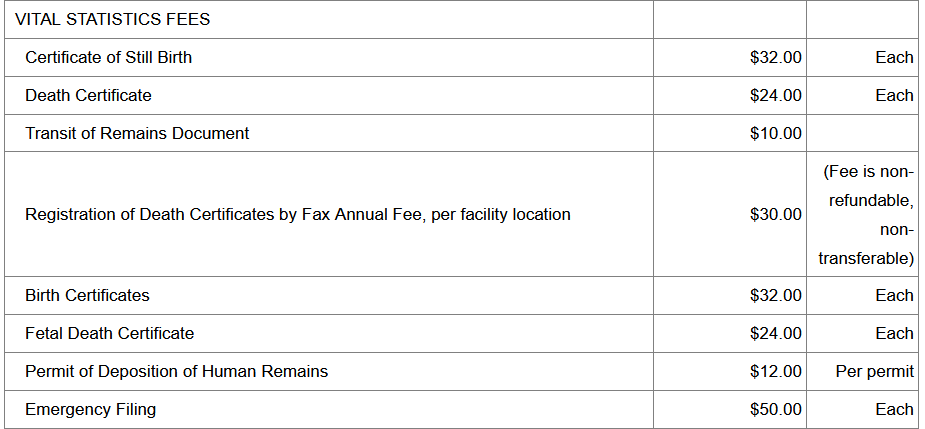Click the $24.00 Fetal Death Certificate fee

pyautogui.click(x=775, y=333)
